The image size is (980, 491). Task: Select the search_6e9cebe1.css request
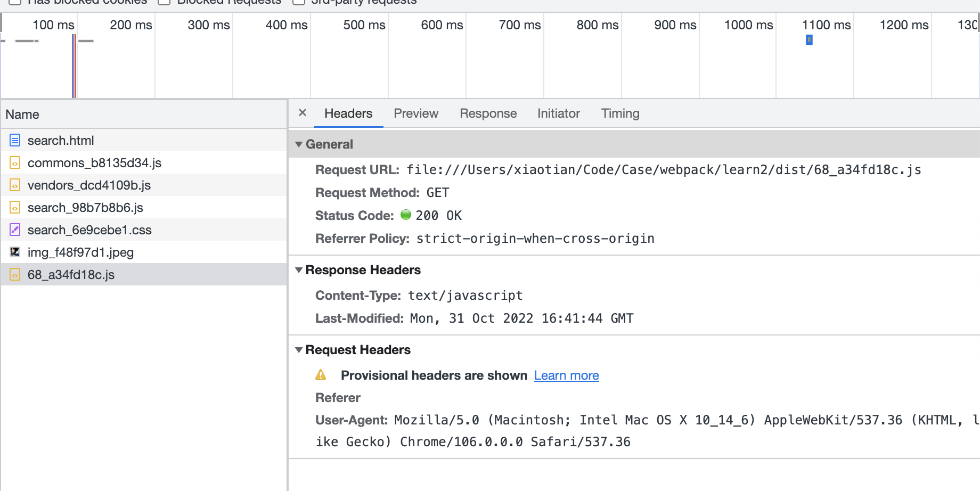(x=144, y=230)
